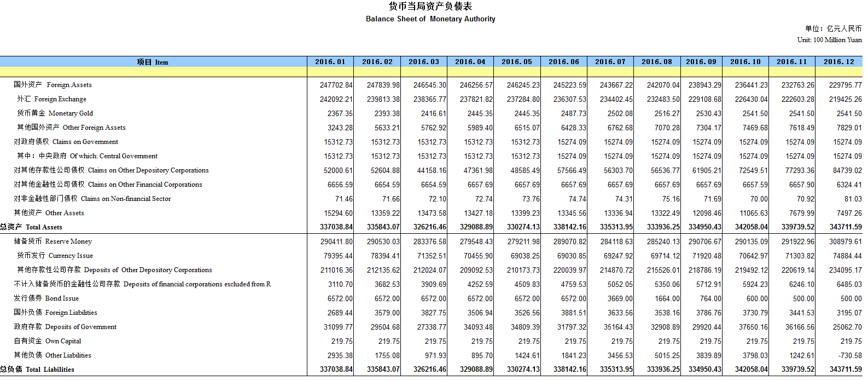
Task: Select the Total Assets row label
Action: [31, 227]
